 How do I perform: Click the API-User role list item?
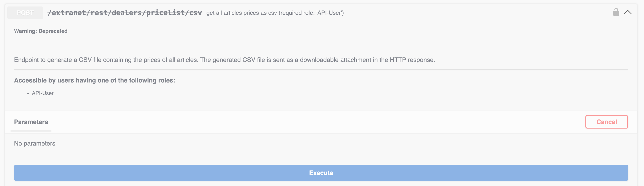coord(43,93)
